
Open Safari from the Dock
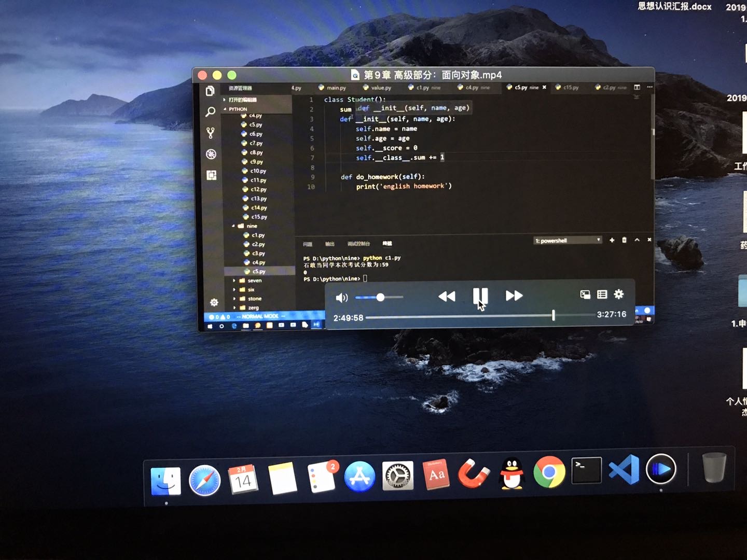coord(204,480)
